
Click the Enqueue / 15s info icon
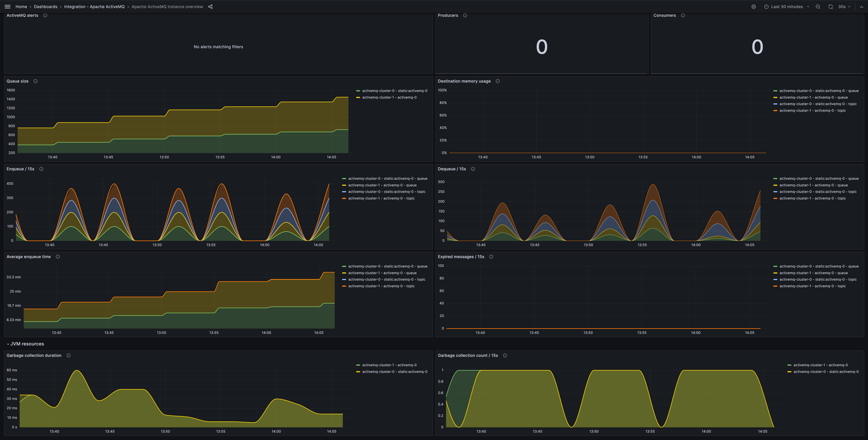click(x=41, y=169)
